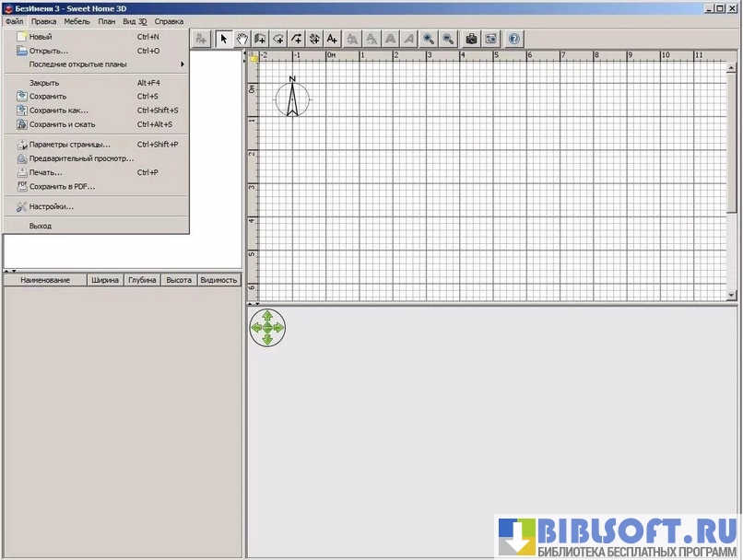The width and height of the screenshot is (743, 560).
Task: Click the compass rose on the plan
Action: point(292,98)
